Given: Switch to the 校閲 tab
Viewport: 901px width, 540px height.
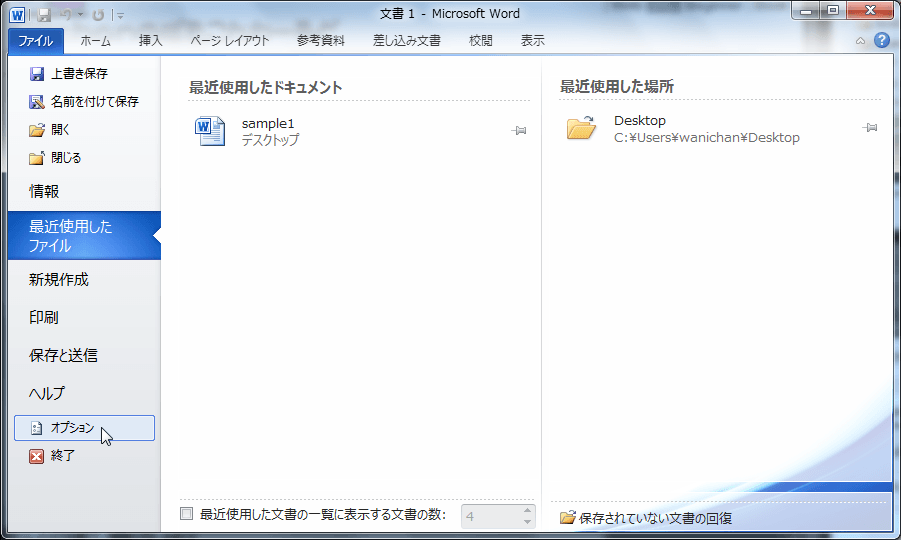Looking at the screenshot, I should [x=480, y=41].
